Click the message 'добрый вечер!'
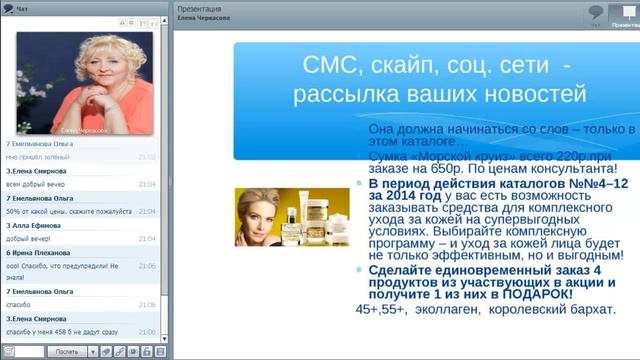Screen dimensions: 640x360 coord(28,239)
